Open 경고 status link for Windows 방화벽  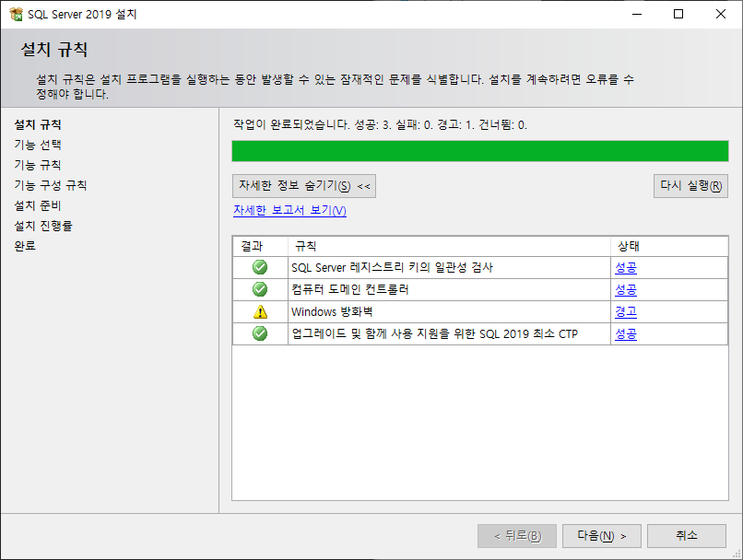coord(626,312)
